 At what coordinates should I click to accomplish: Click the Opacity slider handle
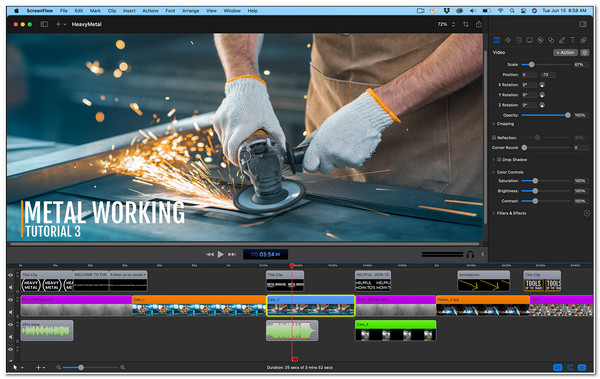(568, 115)
